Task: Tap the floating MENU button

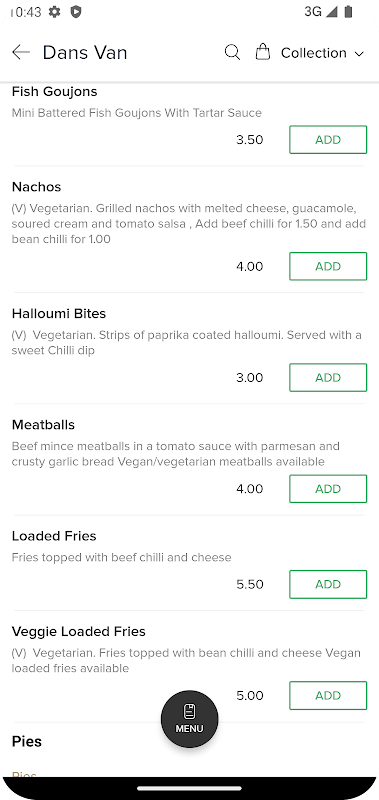Action: (x=190, y=719)
